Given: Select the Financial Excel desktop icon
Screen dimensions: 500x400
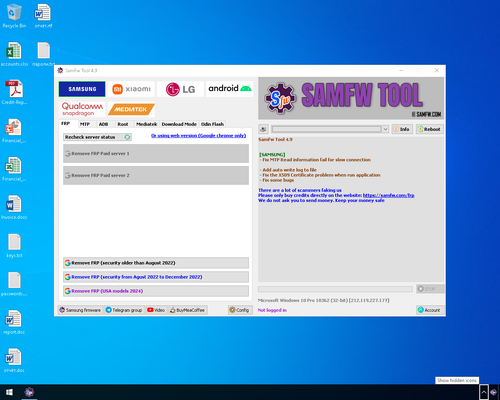Looking at the screenshot, I should click(14, 169).
